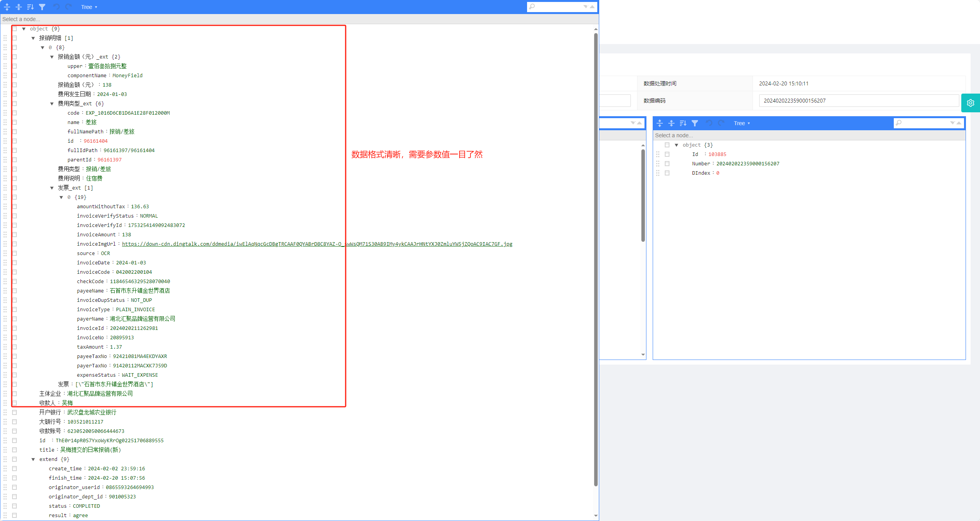Open actions menu for the Number row
The image size is (980, 521).
tap(667, 164)
